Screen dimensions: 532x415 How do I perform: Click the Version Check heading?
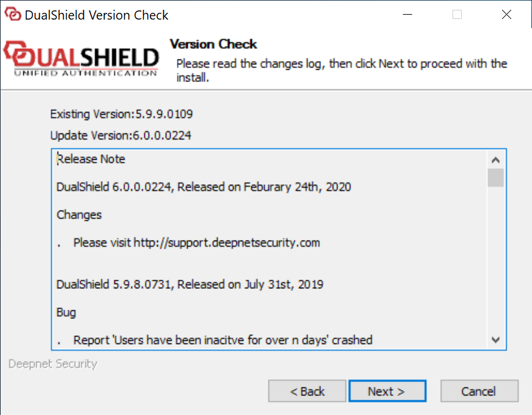tap(213, 44)
